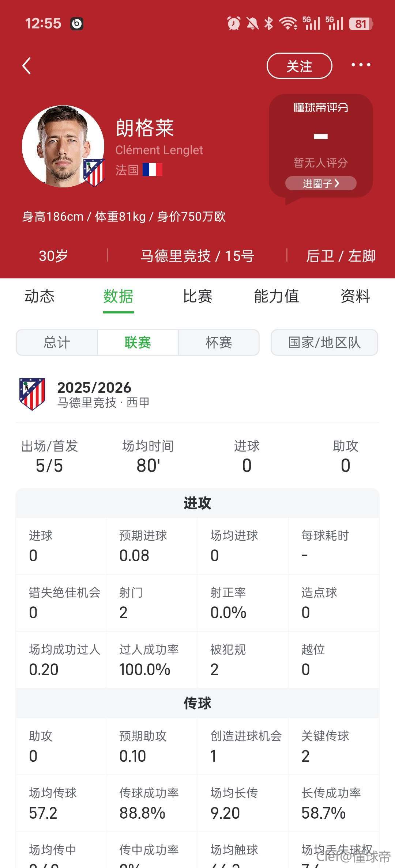Switch to the 比赛 tab

point(197,296)
